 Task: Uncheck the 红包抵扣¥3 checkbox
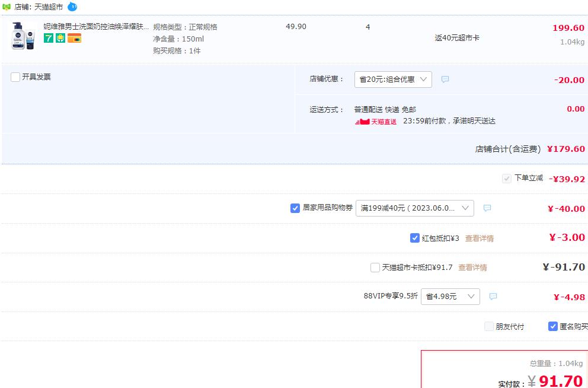click(415, 238)
